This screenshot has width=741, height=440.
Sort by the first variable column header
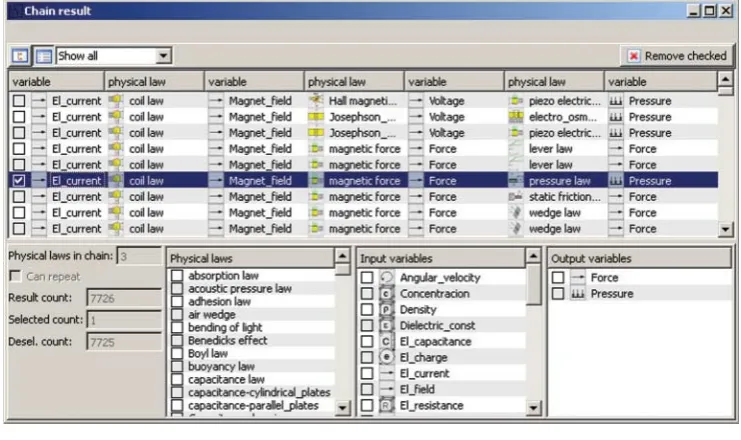[x=56, y=82]
